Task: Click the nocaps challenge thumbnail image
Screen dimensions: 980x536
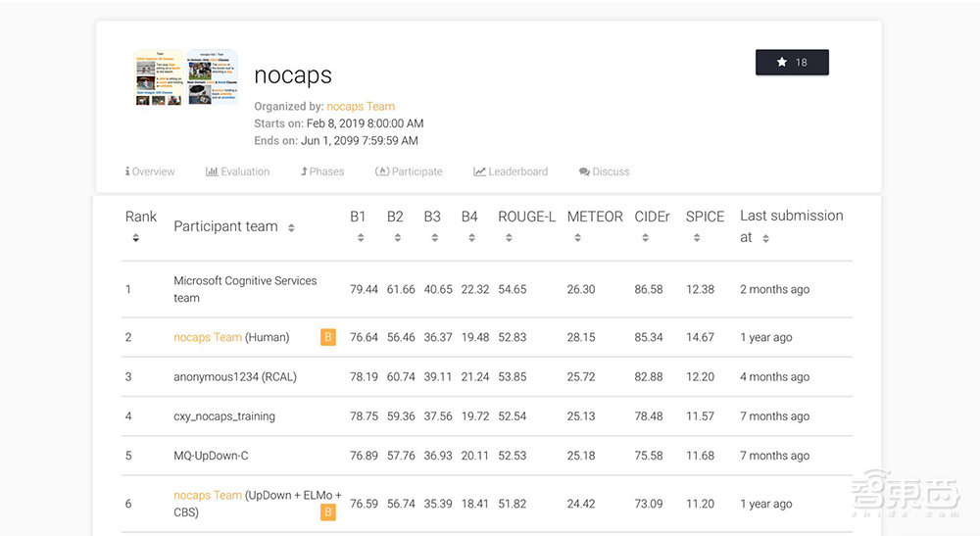Action: pos(185,78)
